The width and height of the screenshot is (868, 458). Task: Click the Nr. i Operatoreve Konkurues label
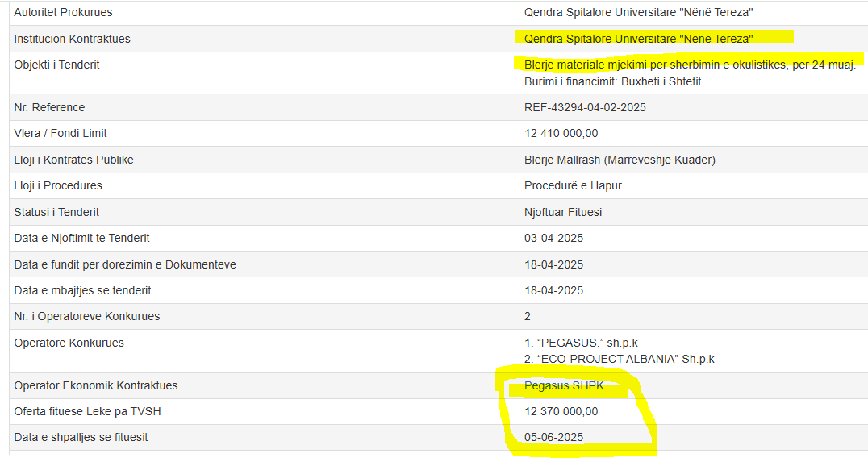[x=87, y=316]
